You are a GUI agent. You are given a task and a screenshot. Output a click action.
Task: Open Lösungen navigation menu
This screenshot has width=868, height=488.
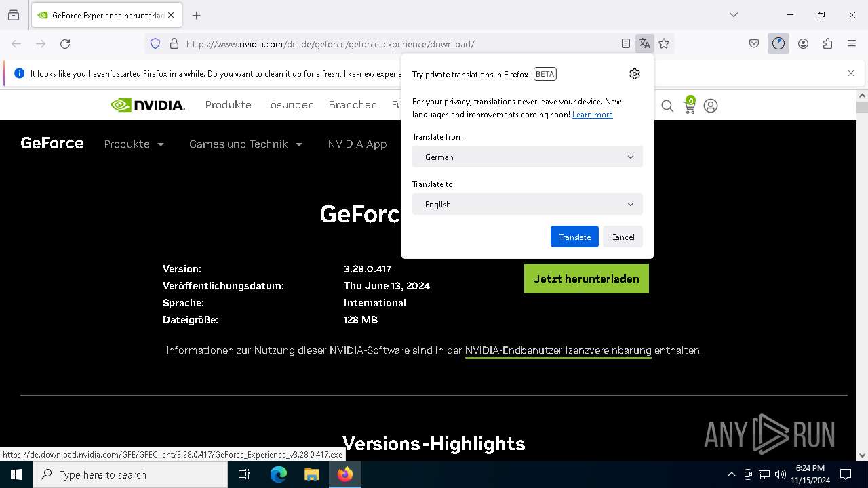coord(290,105)
